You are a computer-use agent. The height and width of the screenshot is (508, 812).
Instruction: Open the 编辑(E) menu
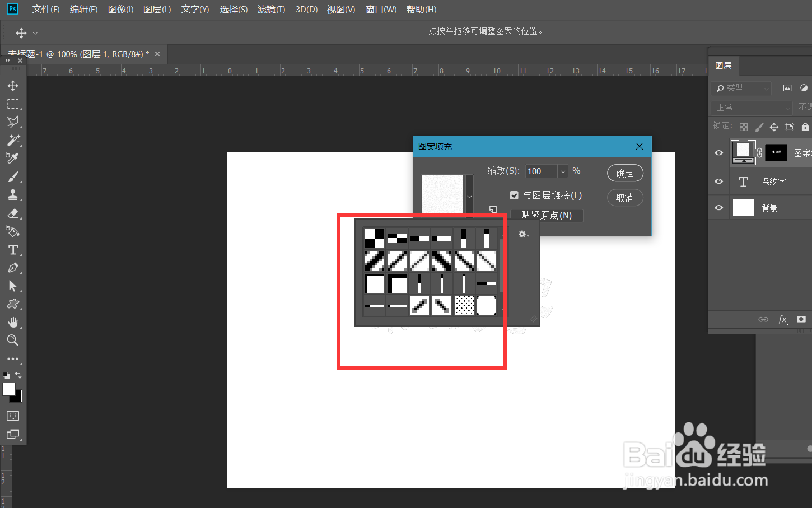[x=83, y=10]
